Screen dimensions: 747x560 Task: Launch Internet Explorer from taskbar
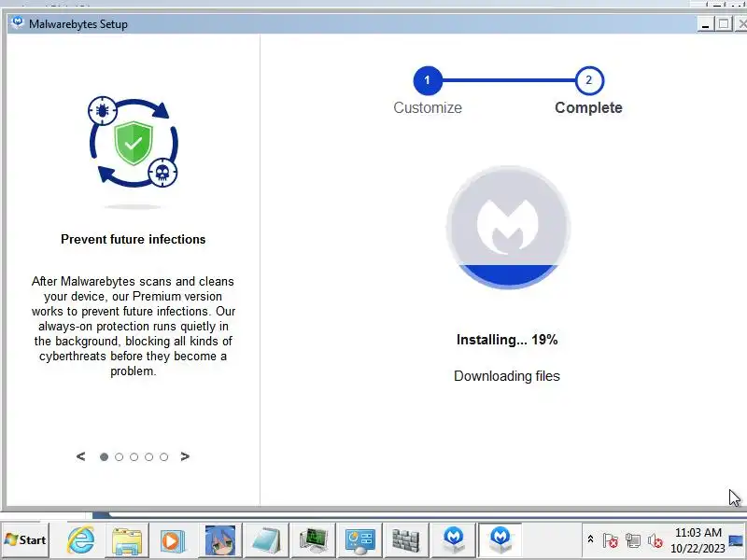80,540
